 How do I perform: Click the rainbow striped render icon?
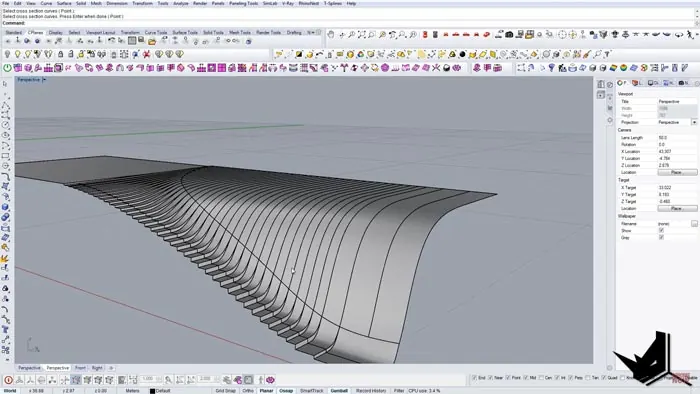613,68
